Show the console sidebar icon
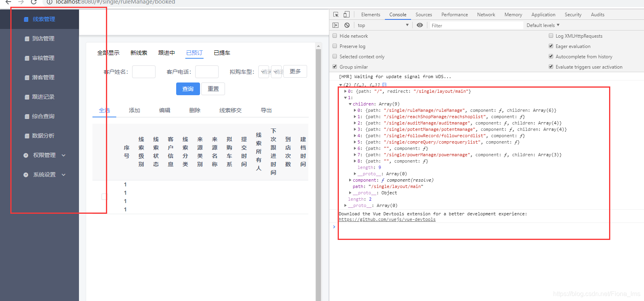 click(x=336, y=25)
